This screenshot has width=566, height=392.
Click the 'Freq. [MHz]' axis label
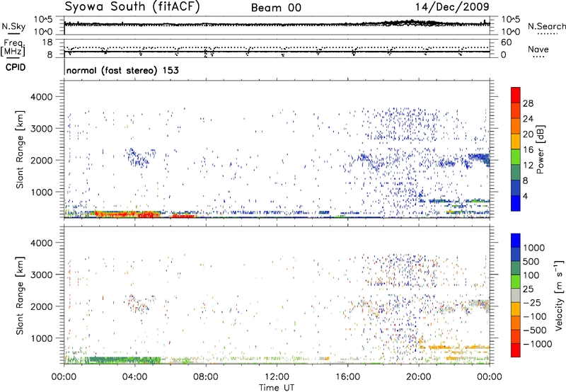13,47
